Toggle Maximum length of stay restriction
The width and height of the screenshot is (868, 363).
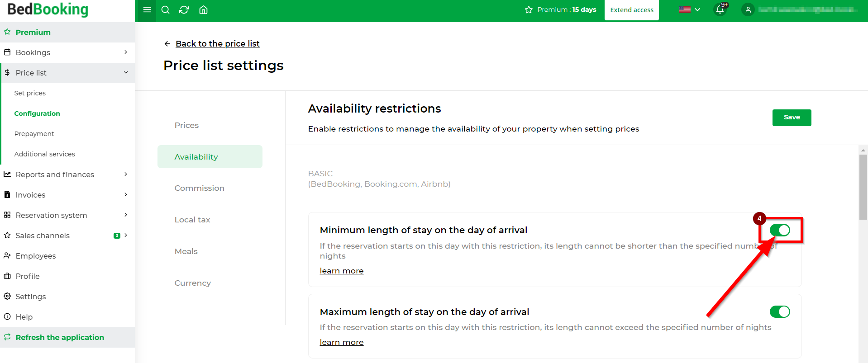(780, 311)
